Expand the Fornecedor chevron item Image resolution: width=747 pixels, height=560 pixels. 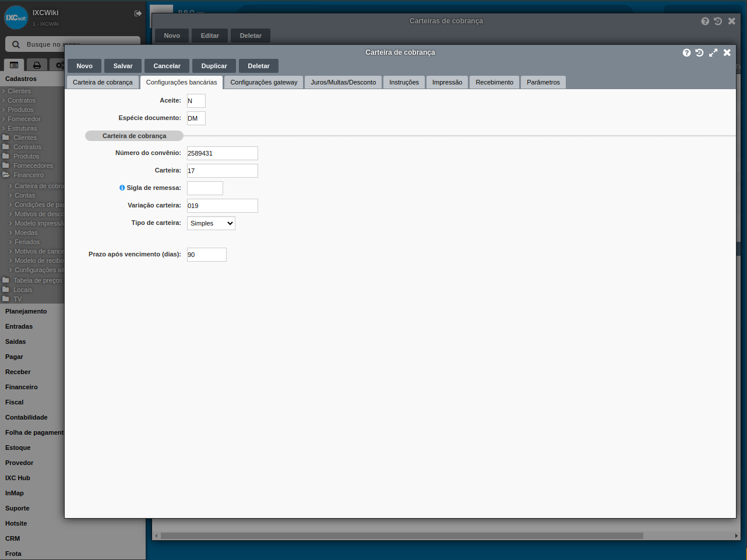coord(21,119)
